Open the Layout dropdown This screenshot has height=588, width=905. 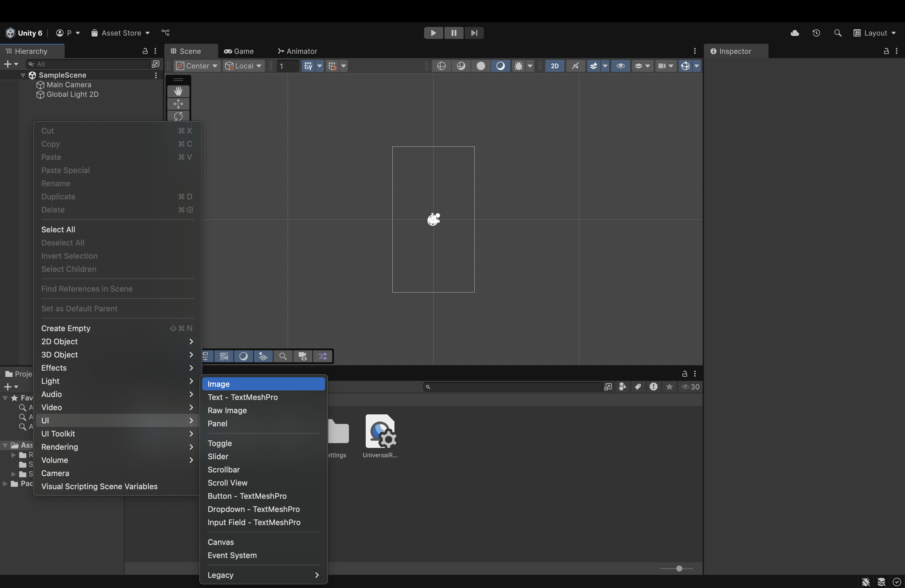tap(874, 33)
